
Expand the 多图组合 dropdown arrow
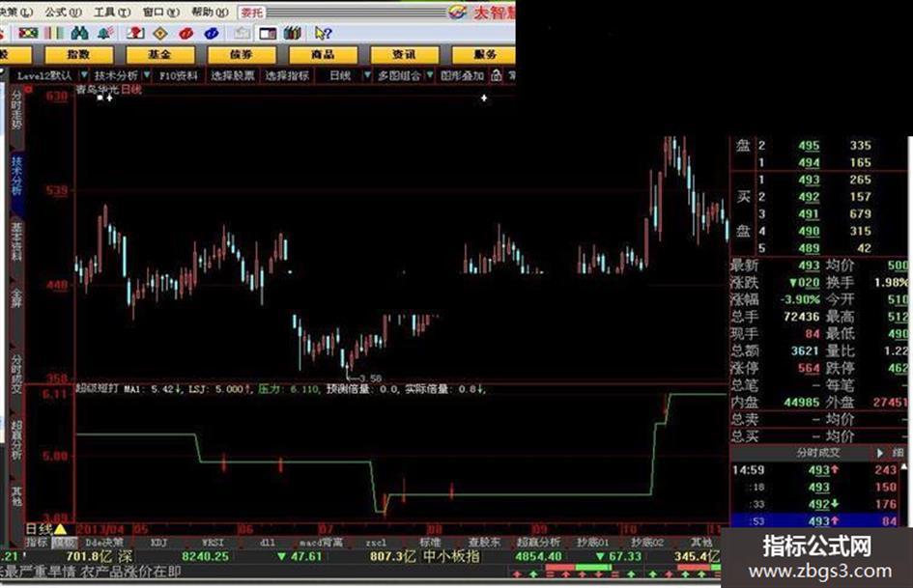[430, 75]
